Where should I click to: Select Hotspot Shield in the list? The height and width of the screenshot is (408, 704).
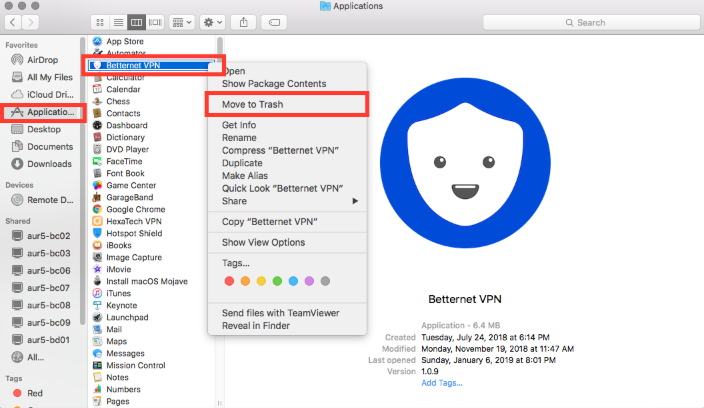[128, 233]
